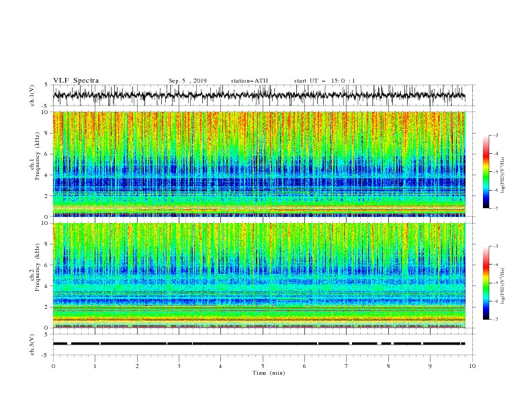532x411 pixels.
Task: Click the ch.2 Frequency (kHz) axis label
Action: tap(35, 267)
